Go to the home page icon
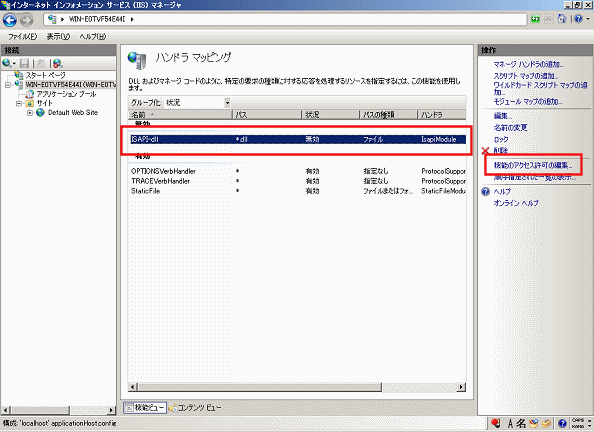The height and width of the screenshot is (432, 594). pyautogui.click(x=562, y=19)
